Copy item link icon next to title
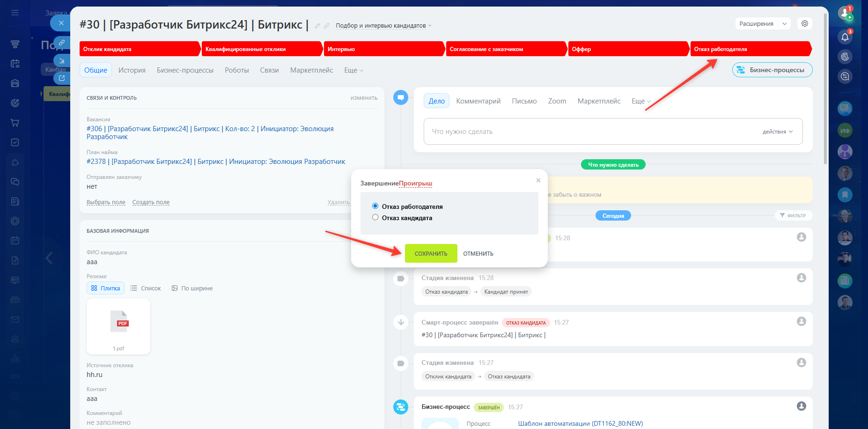This screenshot has width=868, height=429. [x=327, y=26]
